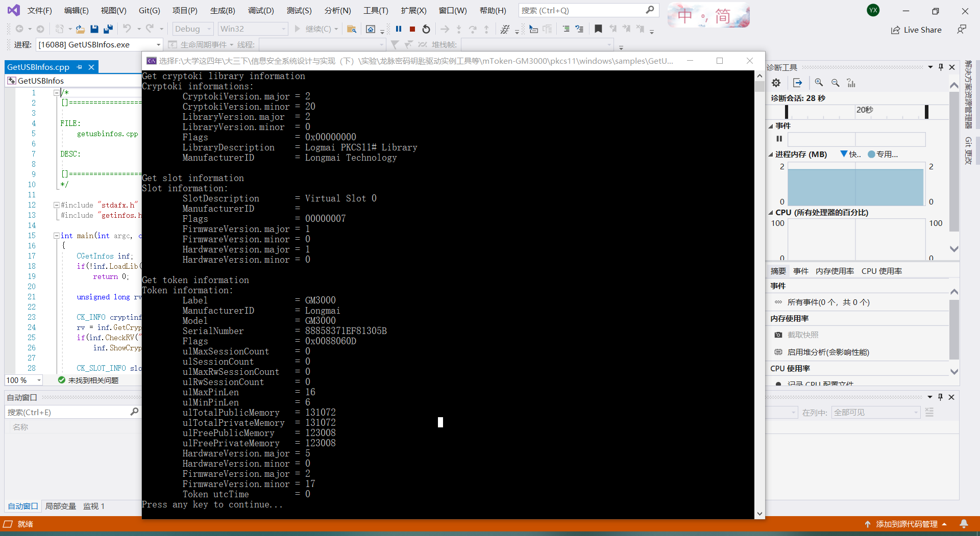Click the Visual Studio logo icon
Viewport: 980px width, 536px height.
coord(14,10)
